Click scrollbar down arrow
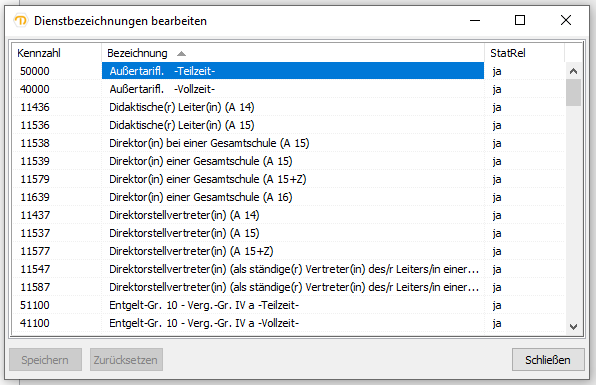This screenshot has width=596, height=385. click(x=574, y=326)
